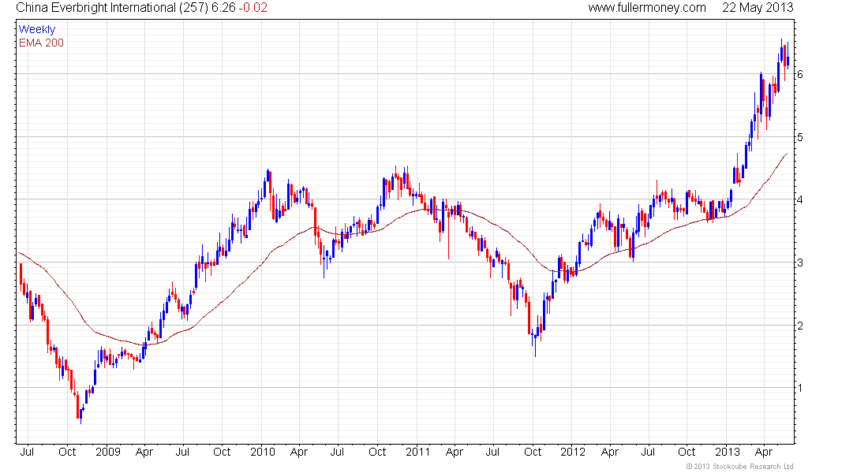Click the y-axis label 5
The image size is (868, 473).
(x=800, y=137)
